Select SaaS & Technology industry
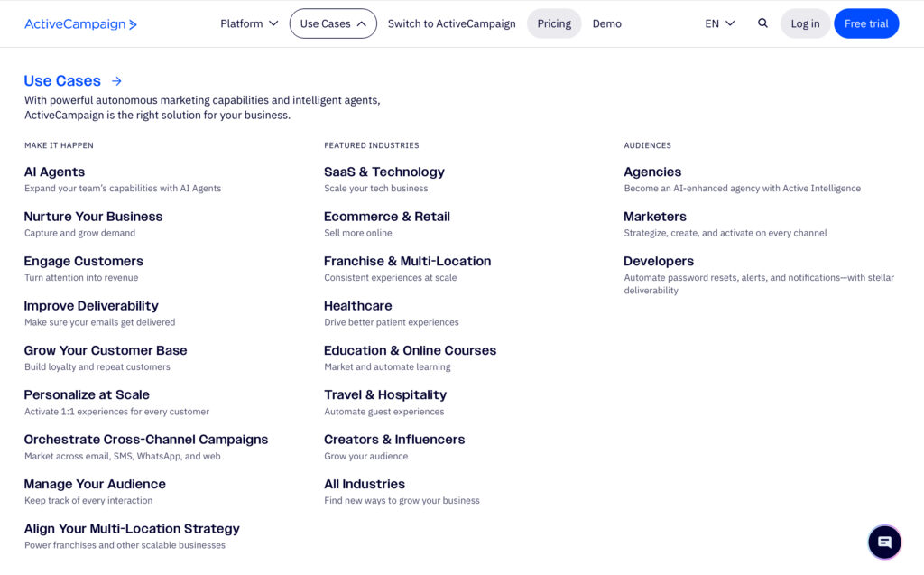924x575 pixels. pyautogui.click(x=384, y=172)
